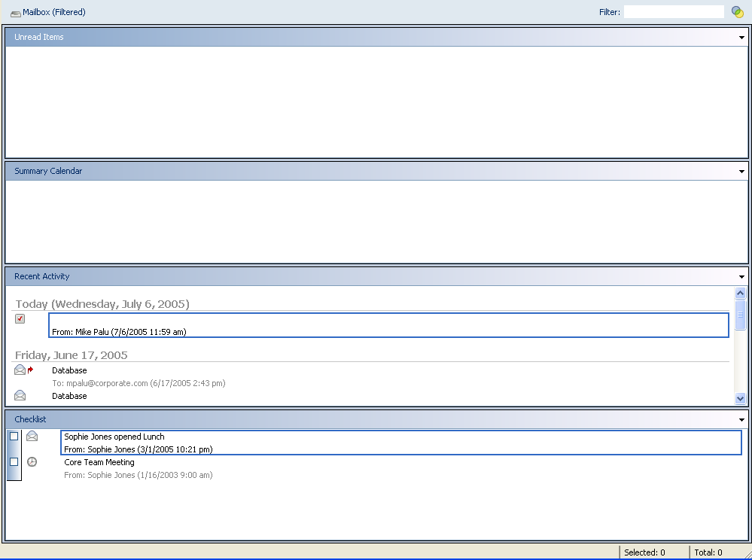Select the Core Team Meeting subject
Image resolution: width=752 pixels, height=560 pixels.
tap(99, 462)
